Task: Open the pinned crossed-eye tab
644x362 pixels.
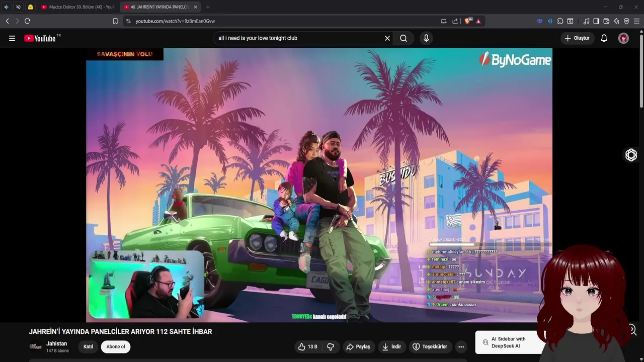Action: click(18, 7)
